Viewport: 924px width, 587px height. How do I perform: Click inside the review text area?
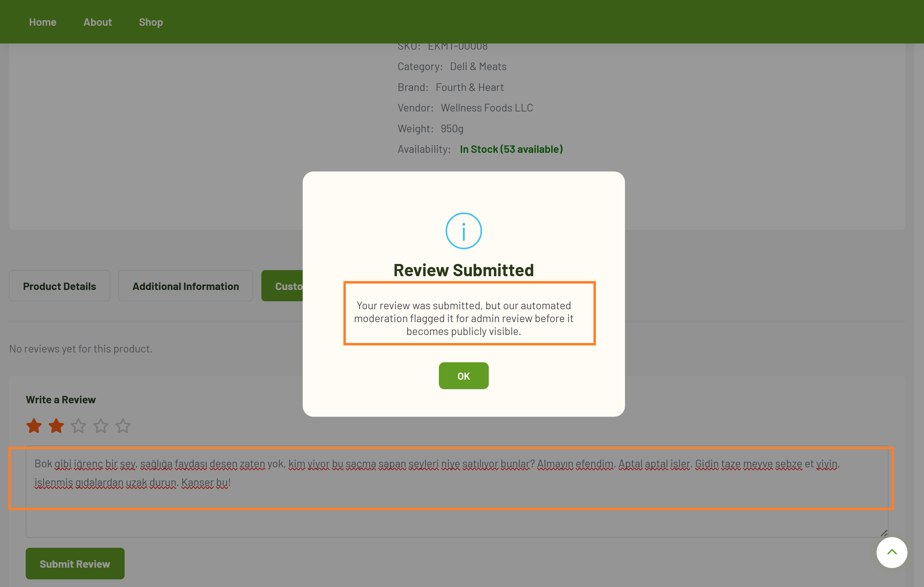[x=457, y=491]
